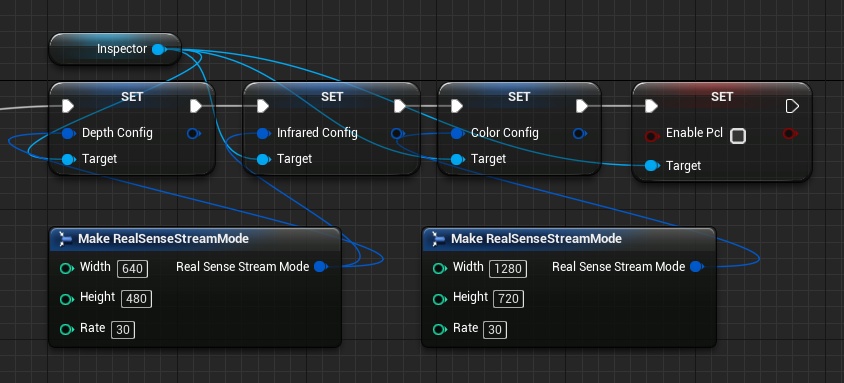Screen dimensions: 844x383
Task: Click the Inspector variable output pin
Action: (158, 49)
